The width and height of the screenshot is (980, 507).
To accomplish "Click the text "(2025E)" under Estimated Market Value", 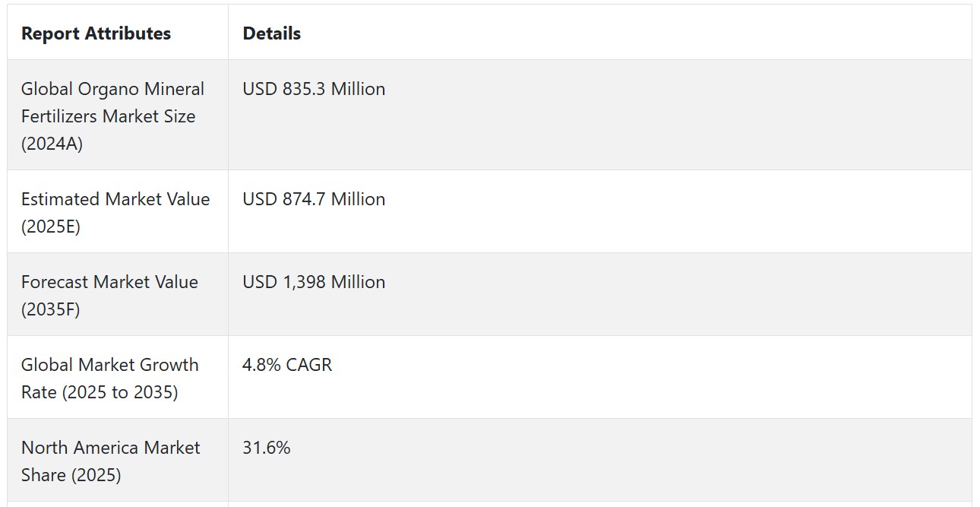I will [51, 227].
